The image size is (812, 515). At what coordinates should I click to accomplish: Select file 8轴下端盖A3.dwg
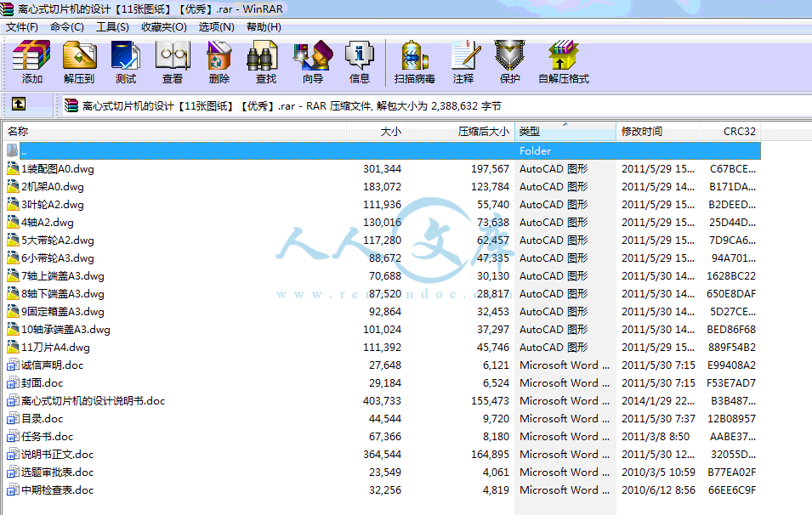pos(63,294)
